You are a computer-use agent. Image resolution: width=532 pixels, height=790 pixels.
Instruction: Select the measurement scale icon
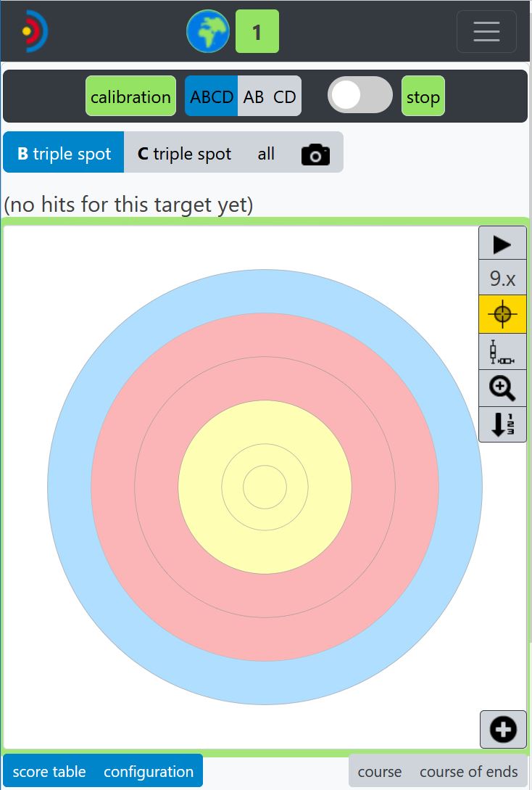[502, 352]
